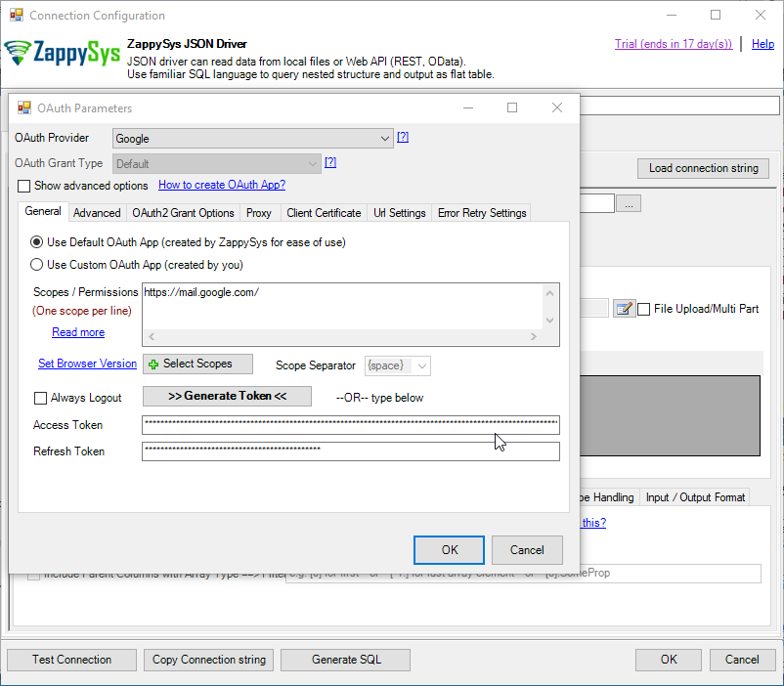Viewport: 784px width, 686px height.
Task: Minimize the Connection Configuration window
Action: [672, 15]
